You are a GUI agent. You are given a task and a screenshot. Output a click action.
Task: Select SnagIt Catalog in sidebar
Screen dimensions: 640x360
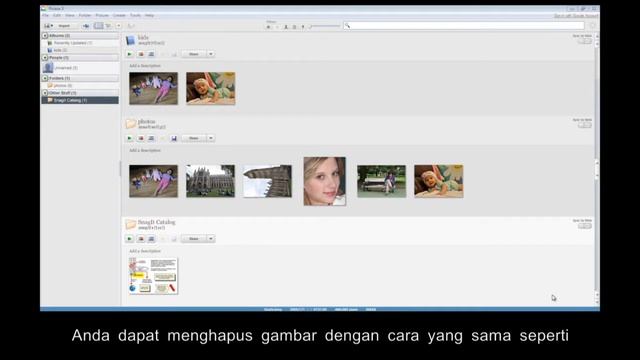click(80, 100)
